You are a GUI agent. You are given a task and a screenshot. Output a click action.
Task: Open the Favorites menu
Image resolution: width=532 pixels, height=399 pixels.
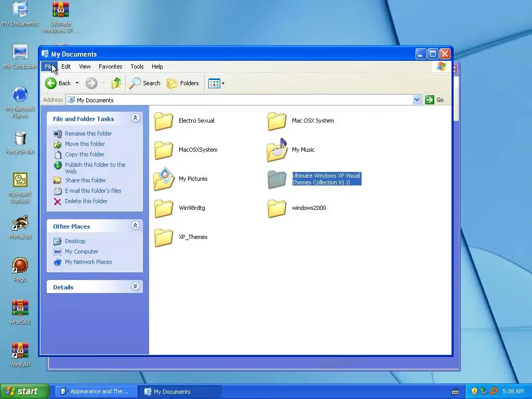pos(110,66)
